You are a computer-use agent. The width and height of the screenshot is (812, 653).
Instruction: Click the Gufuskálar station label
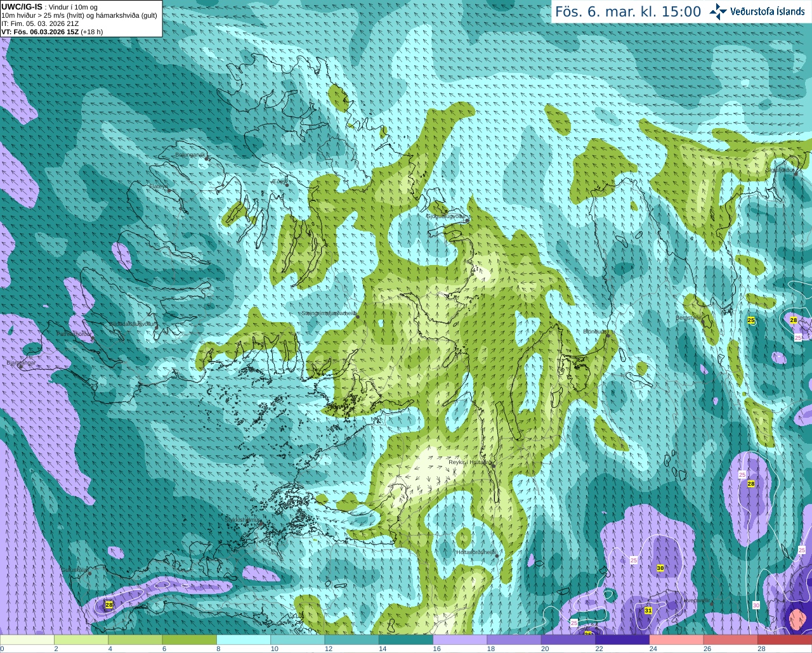pos(74,570)
